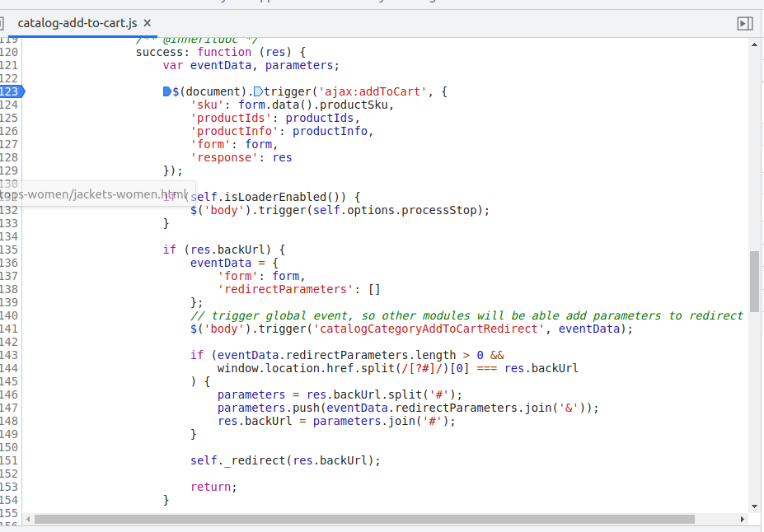Click the vertical scrollbar thumb
The height and width of the screenshot is (532, 764).
pyautogui.click(x=754, y=281)
